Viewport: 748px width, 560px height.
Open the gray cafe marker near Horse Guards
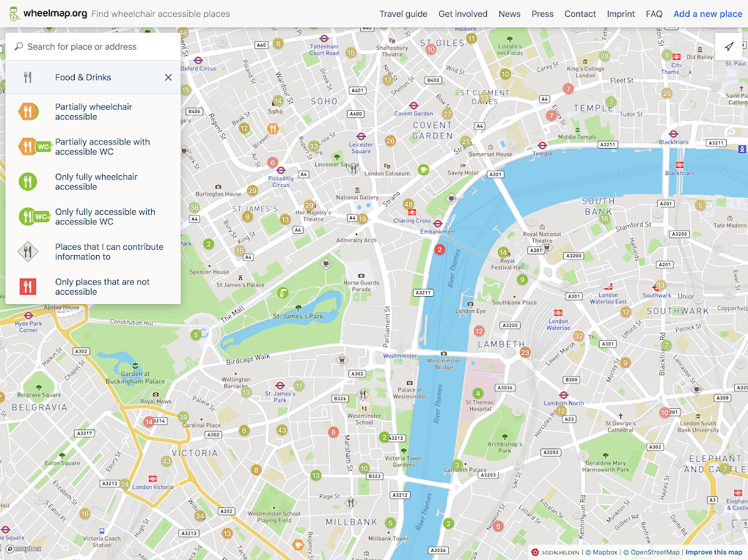click(326, 263)
